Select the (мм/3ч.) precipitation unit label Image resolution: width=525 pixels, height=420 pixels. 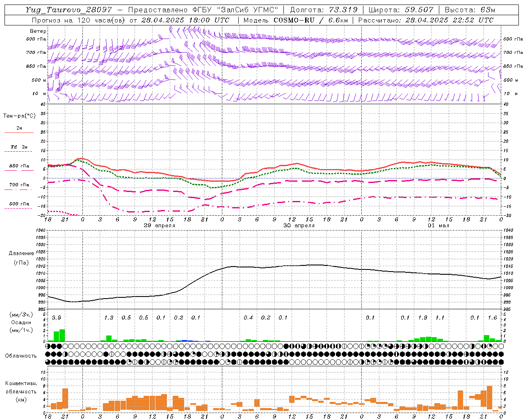tap(21, 315)
